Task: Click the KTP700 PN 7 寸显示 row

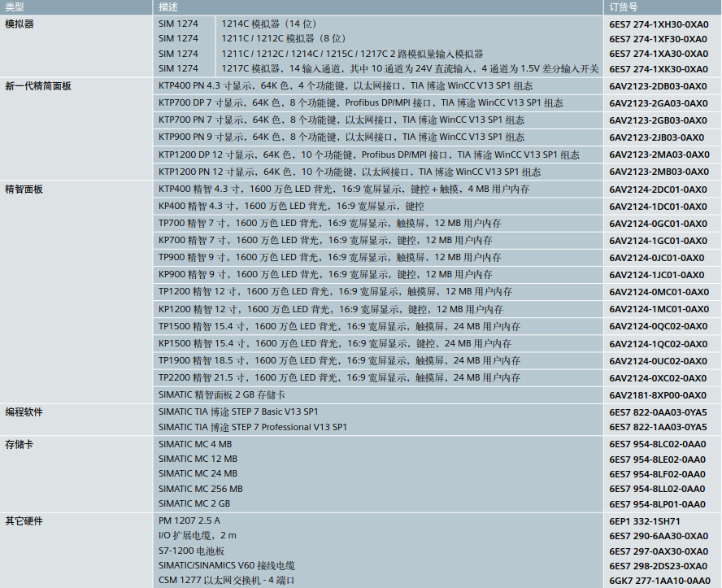Action: [378, 120]
